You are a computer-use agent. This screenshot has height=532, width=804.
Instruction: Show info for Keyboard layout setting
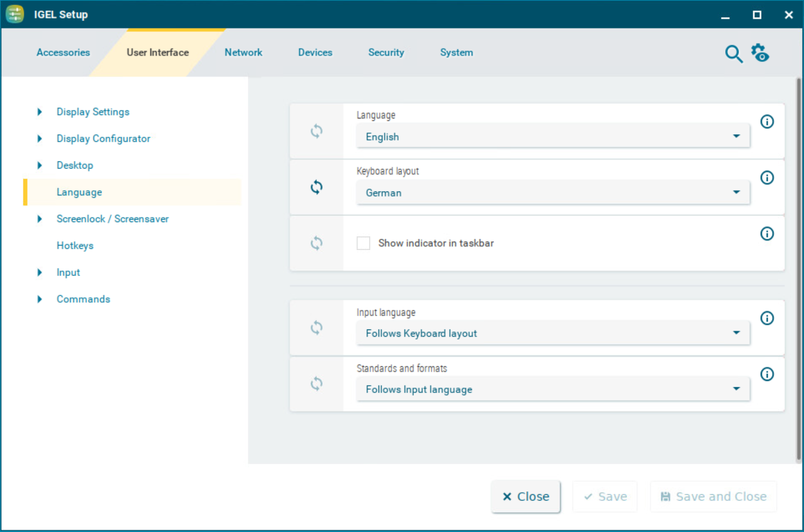[x=767, y=178]
